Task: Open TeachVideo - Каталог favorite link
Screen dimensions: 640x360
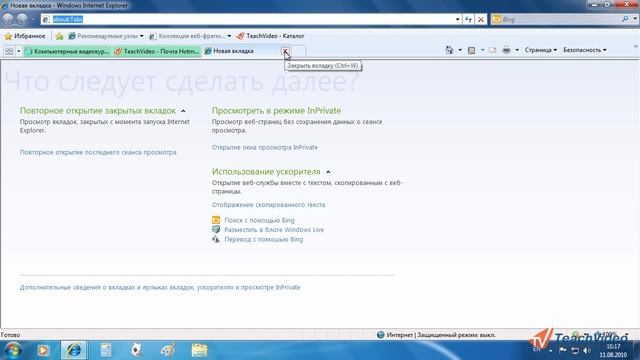Action: 270,36
